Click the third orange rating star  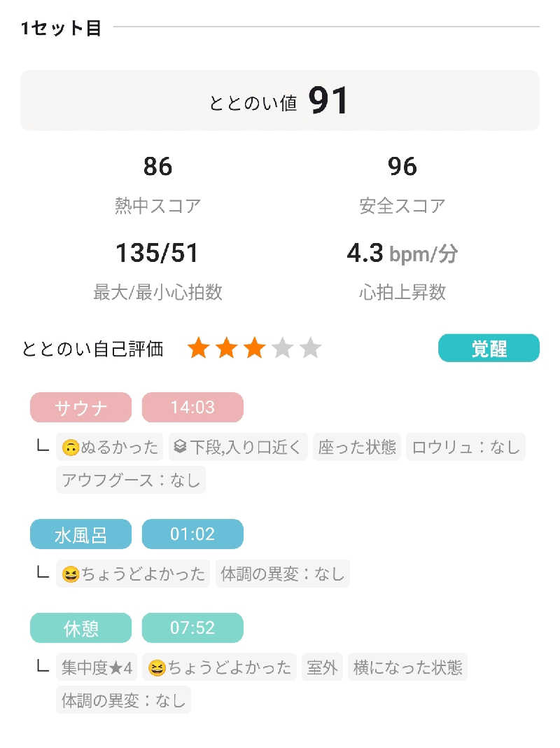pyautogui.click(x=255, y=348)
